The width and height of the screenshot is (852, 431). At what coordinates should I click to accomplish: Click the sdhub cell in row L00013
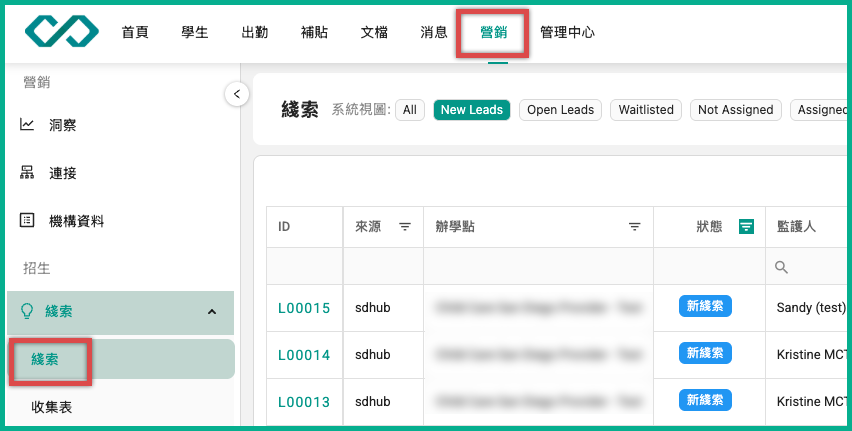coord(373,401)
